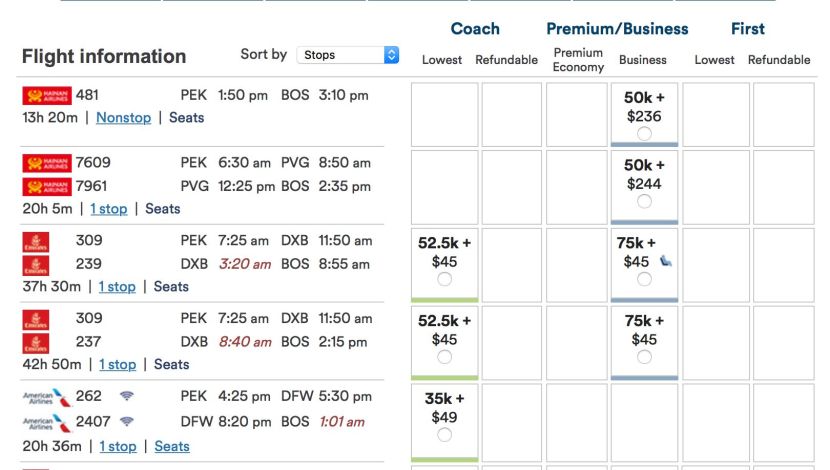830x470 pixels.
Task: Select 52.5k Coach fare for flight 309/239
Action: point(444,279)
